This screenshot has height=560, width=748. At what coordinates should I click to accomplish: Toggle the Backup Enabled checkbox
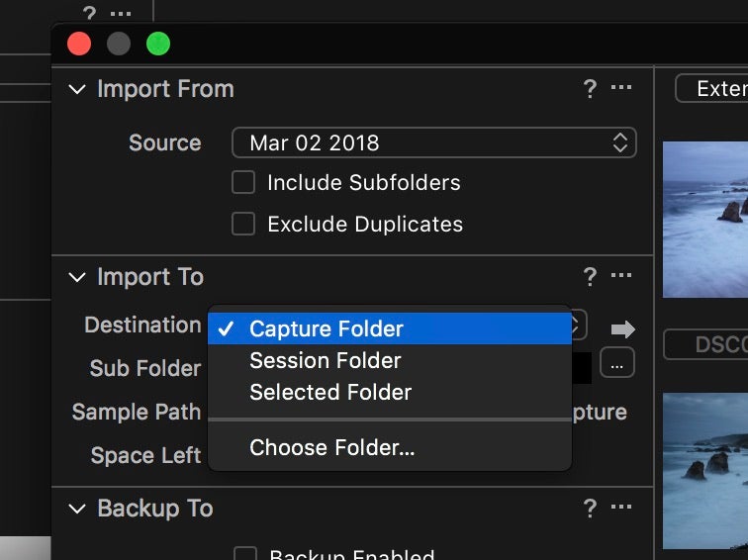pyautogui.click(x=245, y=553)
